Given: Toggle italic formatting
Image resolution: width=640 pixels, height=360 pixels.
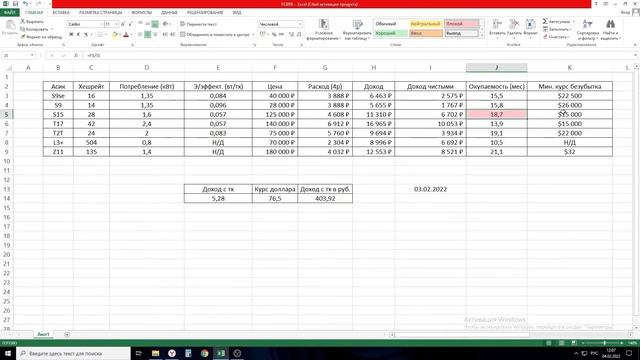Looking at the screenshot, I should (x=78, y=35).
